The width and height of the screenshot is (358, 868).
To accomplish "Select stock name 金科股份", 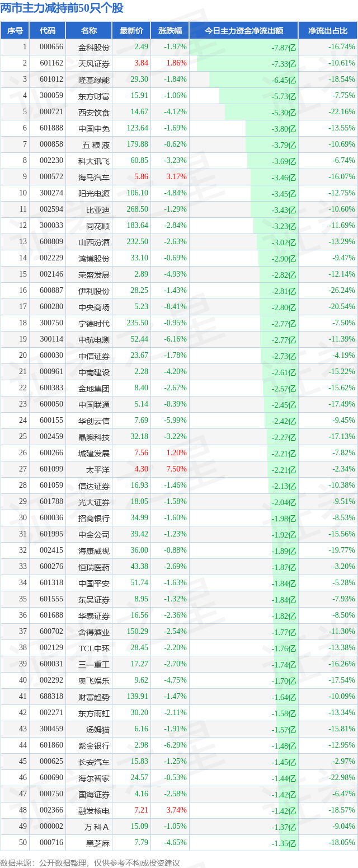I will point(94,48).
